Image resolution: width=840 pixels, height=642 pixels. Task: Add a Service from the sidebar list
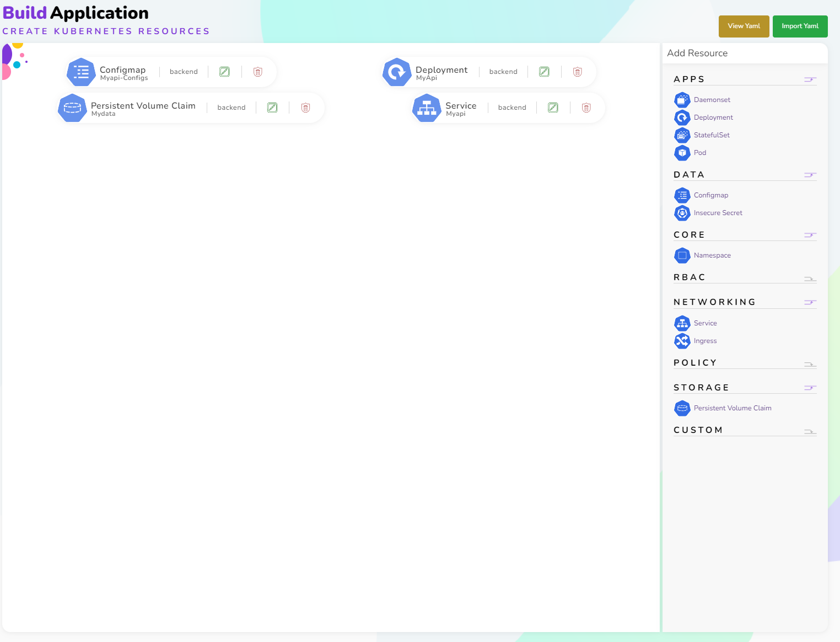[706, 323]
